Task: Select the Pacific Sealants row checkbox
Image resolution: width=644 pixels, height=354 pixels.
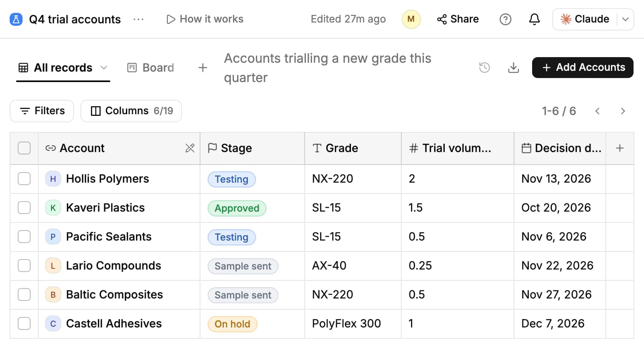Action: click(24, 237)
